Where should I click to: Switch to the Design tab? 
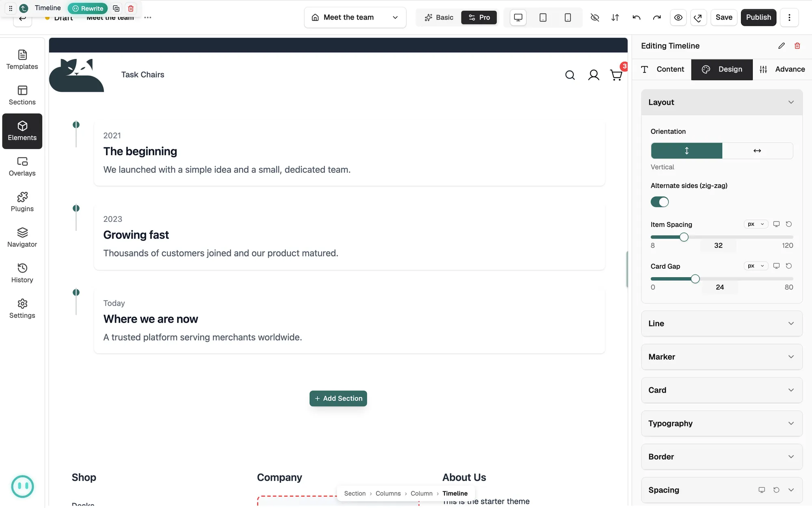pyautogui.click(x=722, y=69)
